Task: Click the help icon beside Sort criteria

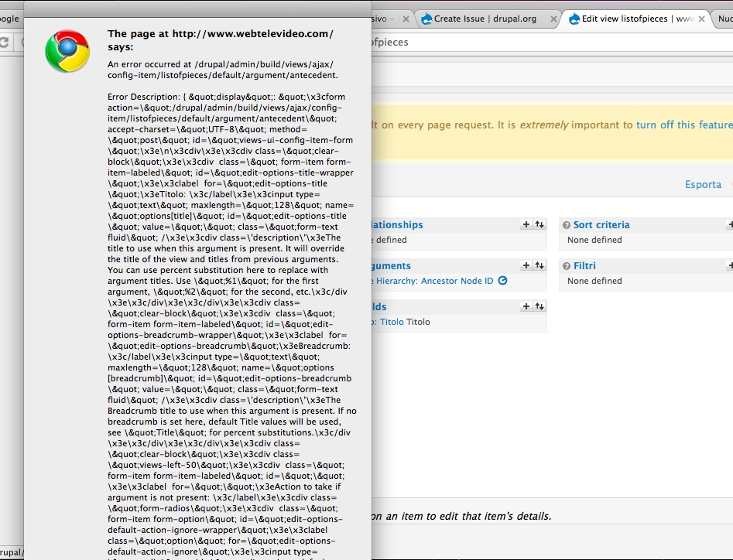Action: point(566,225)
